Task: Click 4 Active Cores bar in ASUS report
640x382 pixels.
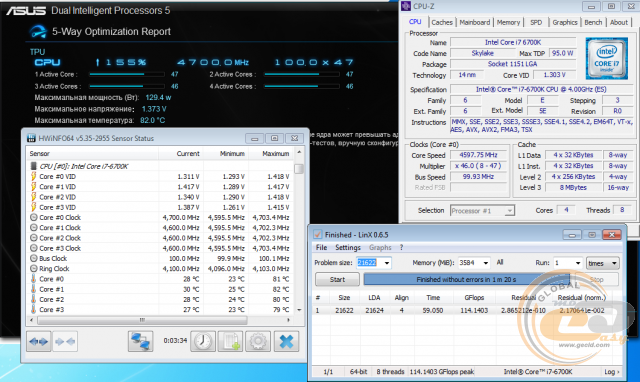Action: coord(302,86)
